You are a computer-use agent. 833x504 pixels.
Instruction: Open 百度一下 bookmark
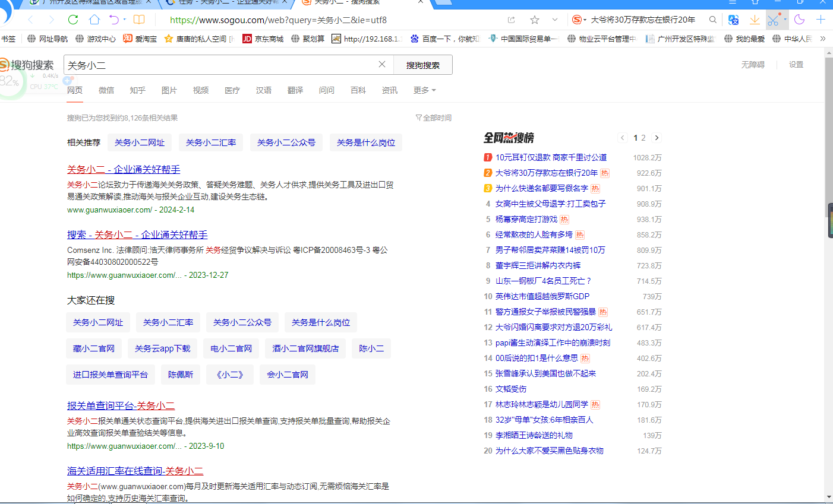(x=444, y=39)
